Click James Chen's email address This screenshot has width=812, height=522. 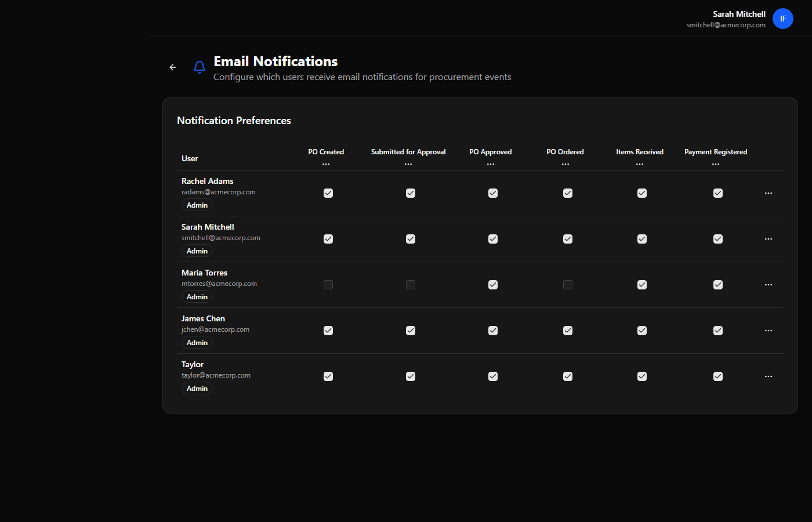coord(215,329)
